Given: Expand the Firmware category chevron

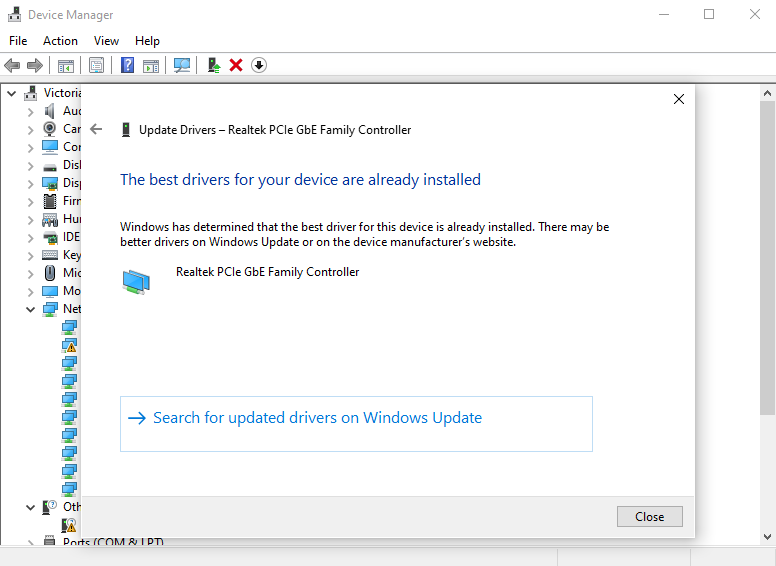Looking at the screenshot, I should tap(31, 202).
